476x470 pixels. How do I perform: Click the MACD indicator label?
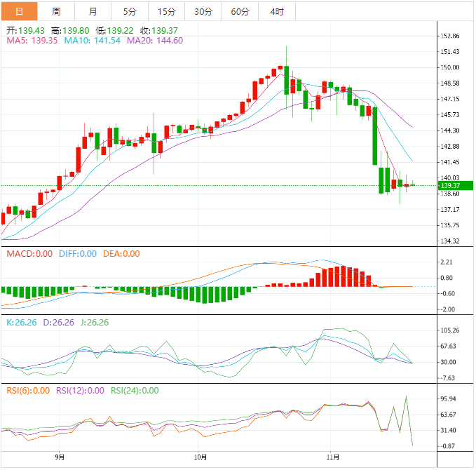29,254
